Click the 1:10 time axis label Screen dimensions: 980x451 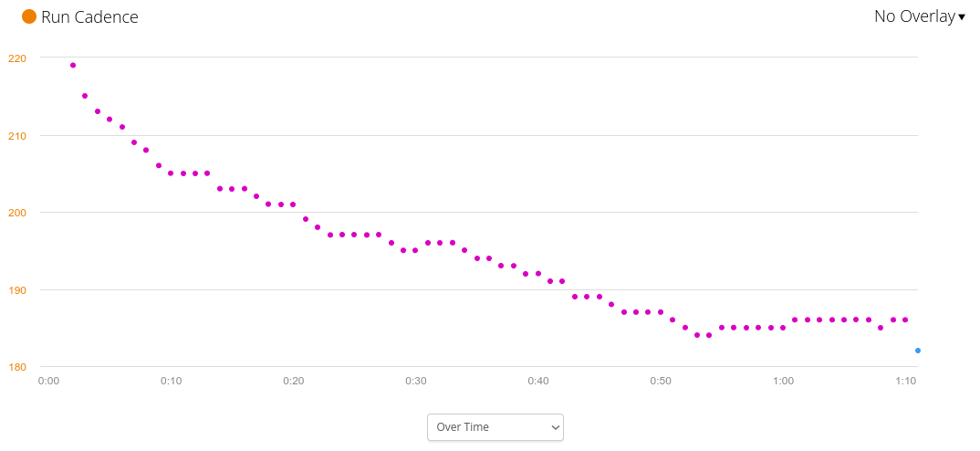pos(905,381)
